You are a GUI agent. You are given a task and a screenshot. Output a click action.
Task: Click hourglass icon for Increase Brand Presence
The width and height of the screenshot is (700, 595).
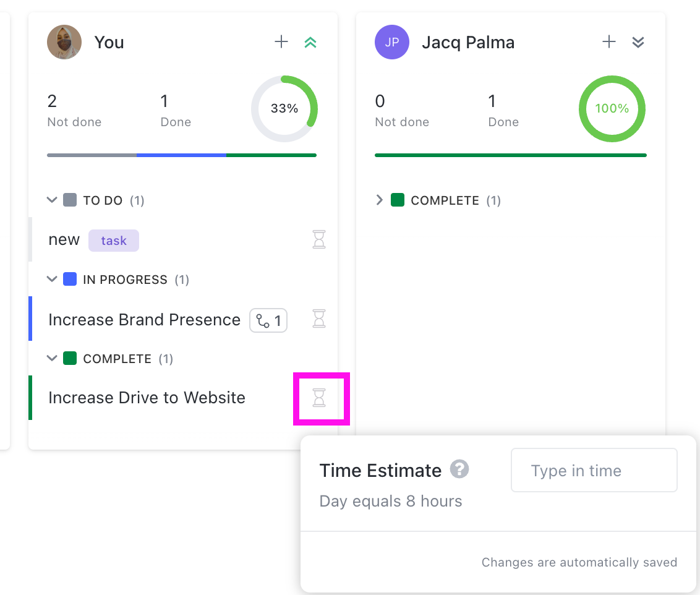(x=319, y=319)
